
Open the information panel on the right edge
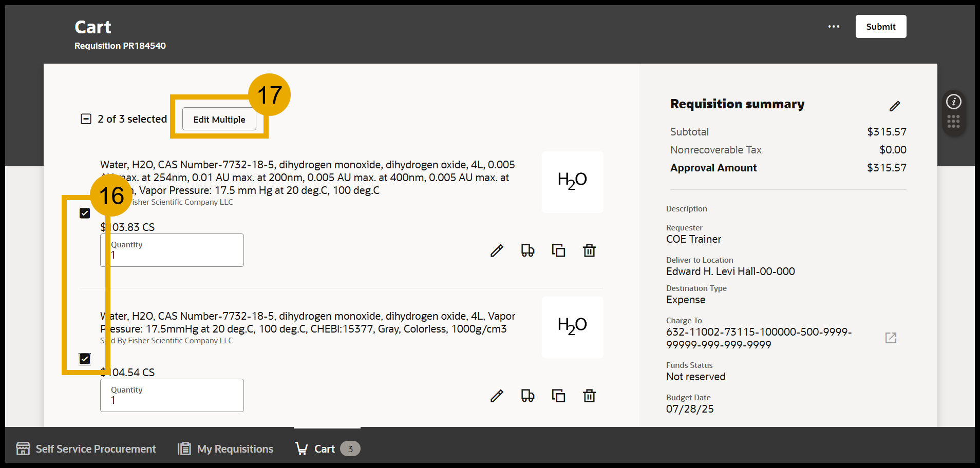953,102
